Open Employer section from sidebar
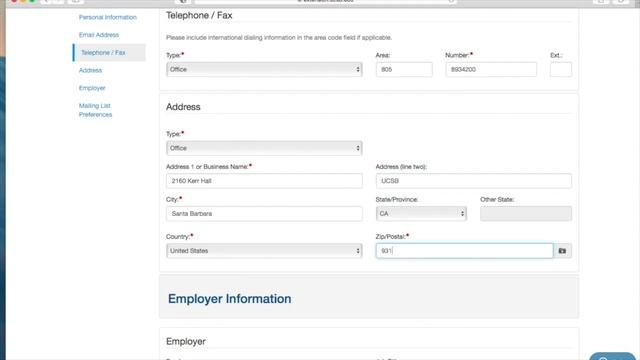Image resolution: width=640 pixels, height=360 pixels. (92, 88)
